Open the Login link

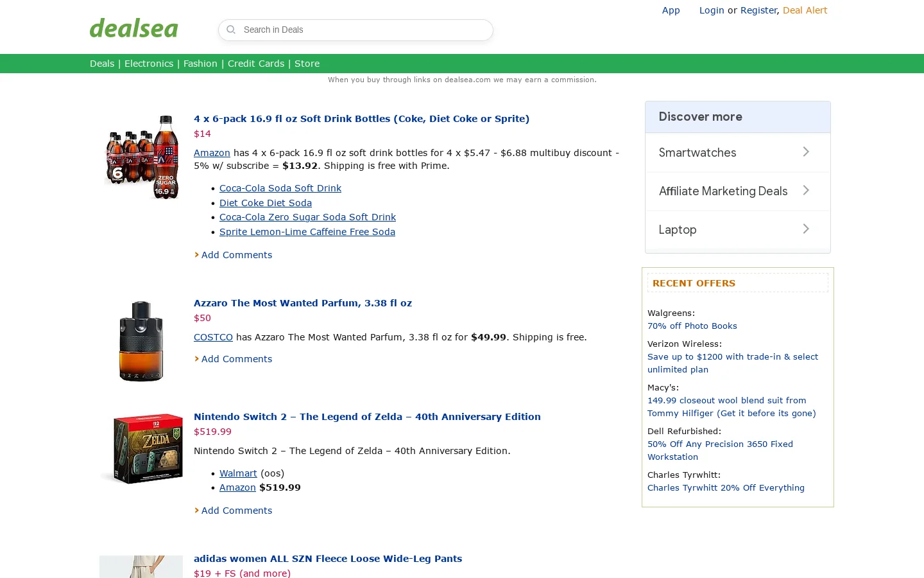[712, 10]
